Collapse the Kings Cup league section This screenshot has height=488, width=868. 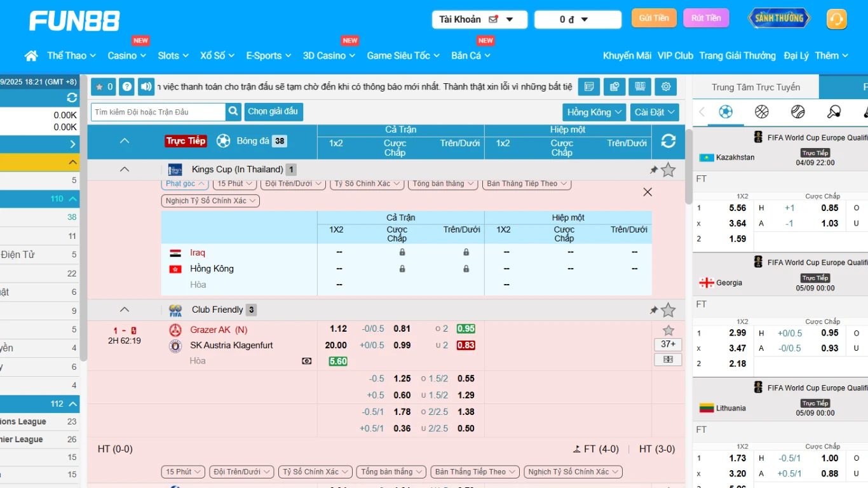click(x=125, y=170)
